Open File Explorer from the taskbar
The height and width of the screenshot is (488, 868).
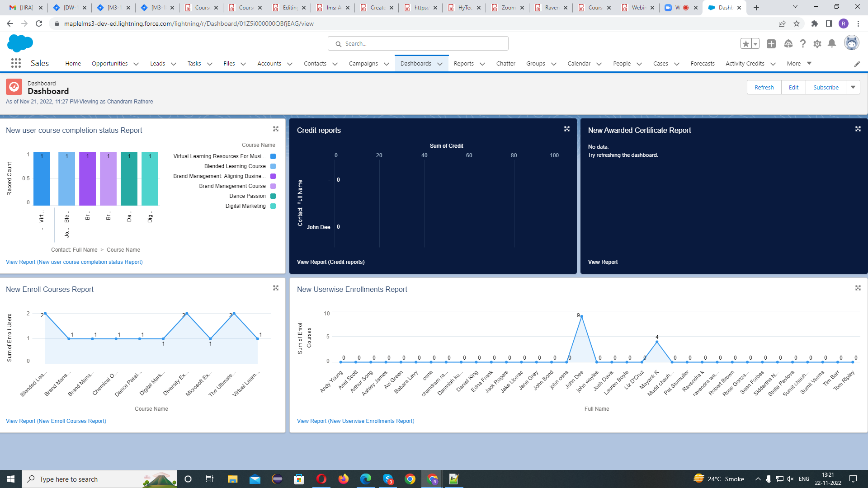click(232, 479)
